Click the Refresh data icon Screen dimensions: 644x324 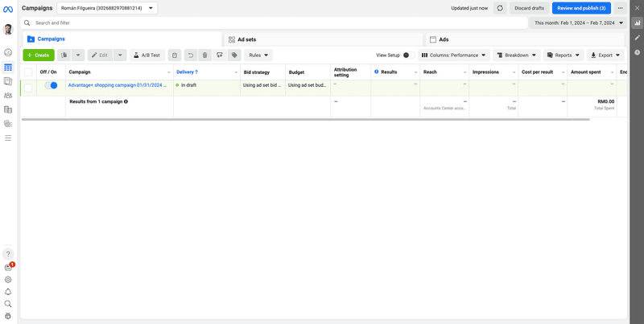click(x=500, y=8)
